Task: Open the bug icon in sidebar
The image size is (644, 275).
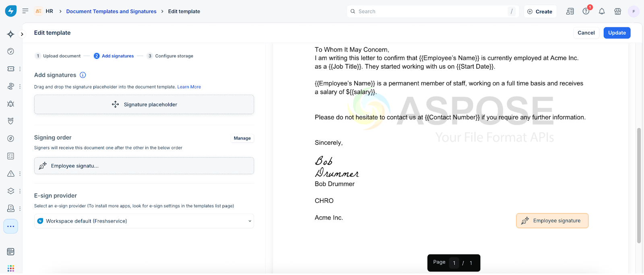Action: point(11,104)
